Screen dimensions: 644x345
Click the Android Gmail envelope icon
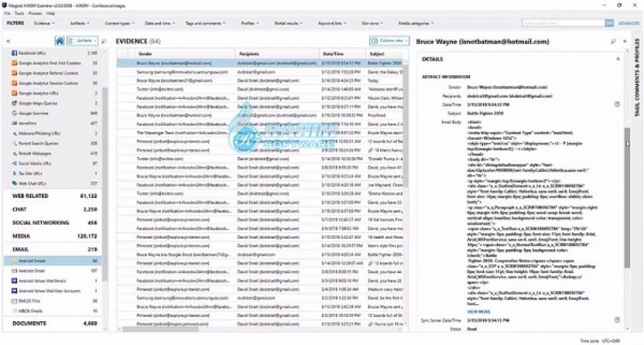(x=15, y=271)
